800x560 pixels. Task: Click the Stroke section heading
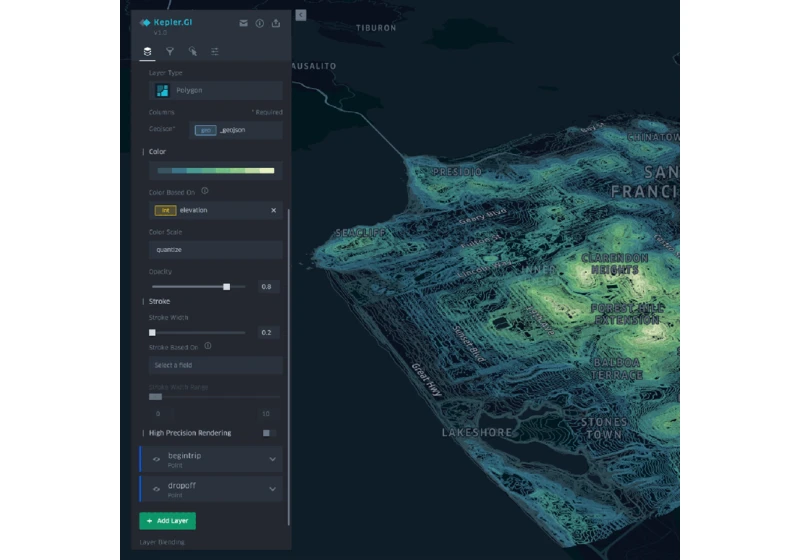[x=159, y=301]
